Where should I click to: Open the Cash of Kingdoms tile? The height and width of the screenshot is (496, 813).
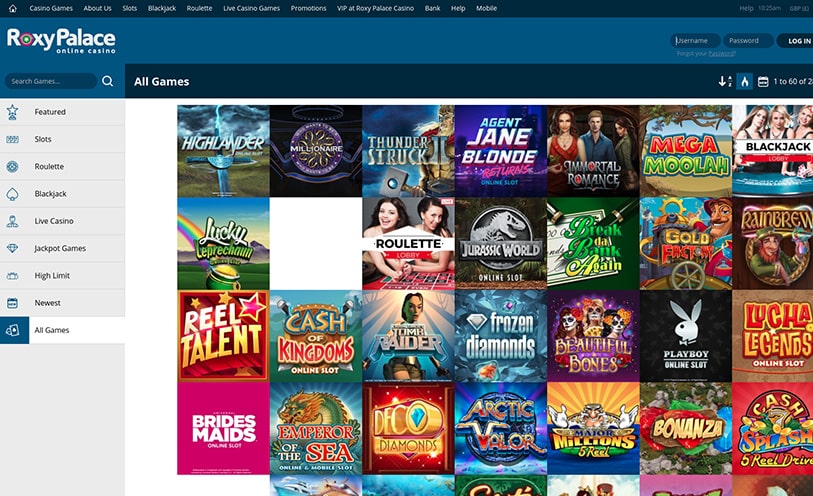pos(316,336)
